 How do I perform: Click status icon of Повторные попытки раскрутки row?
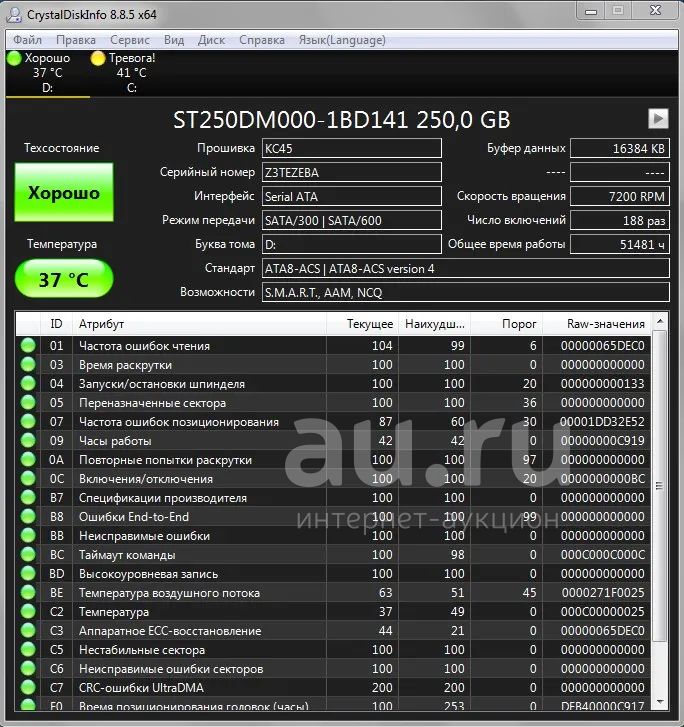tap(28, 459)
